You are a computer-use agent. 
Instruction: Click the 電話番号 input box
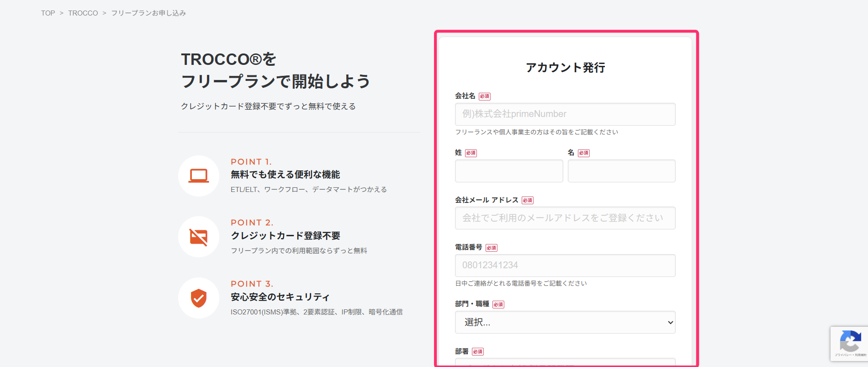[565, 266]
